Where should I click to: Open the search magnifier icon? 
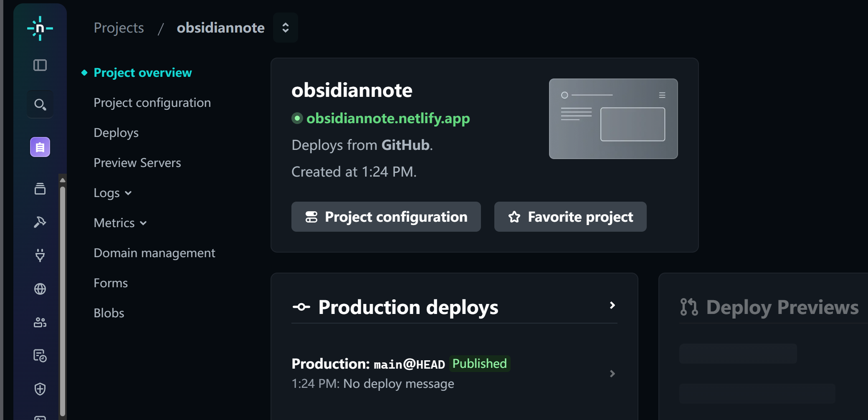coord(40,104)
